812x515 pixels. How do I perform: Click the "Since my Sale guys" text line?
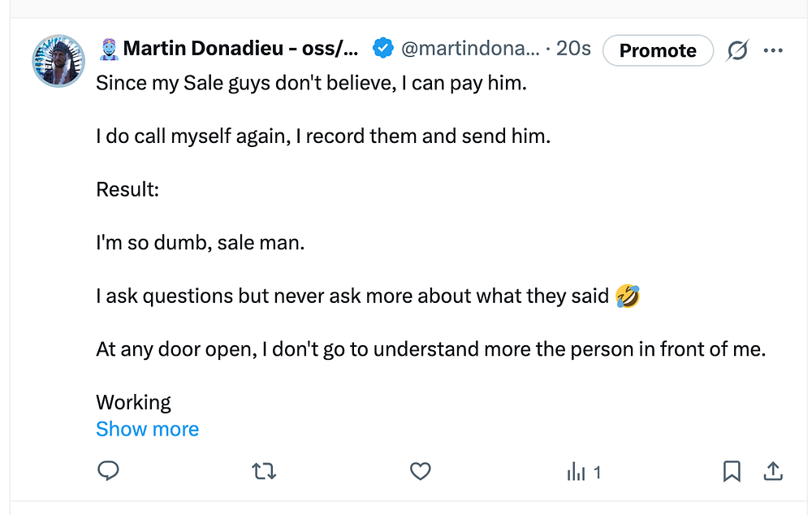(x=311, y=83)
